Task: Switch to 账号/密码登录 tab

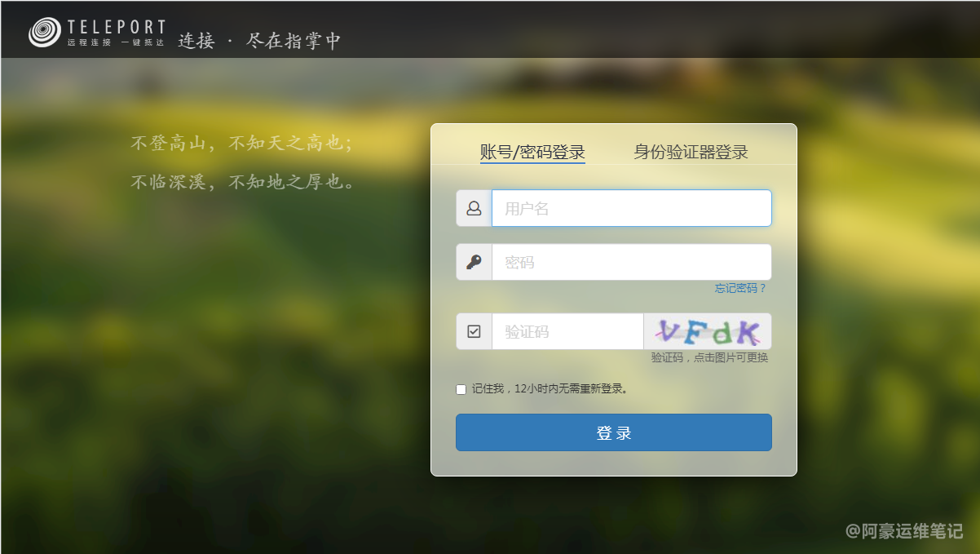Action: coord(532,152)
